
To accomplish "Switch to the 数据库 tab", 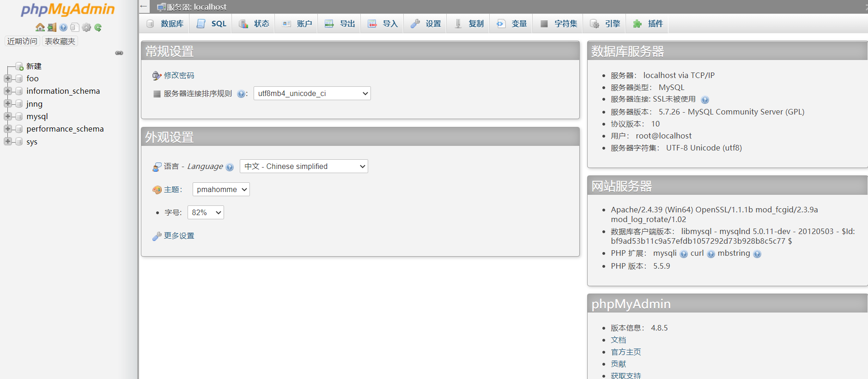I will (164, 24).
